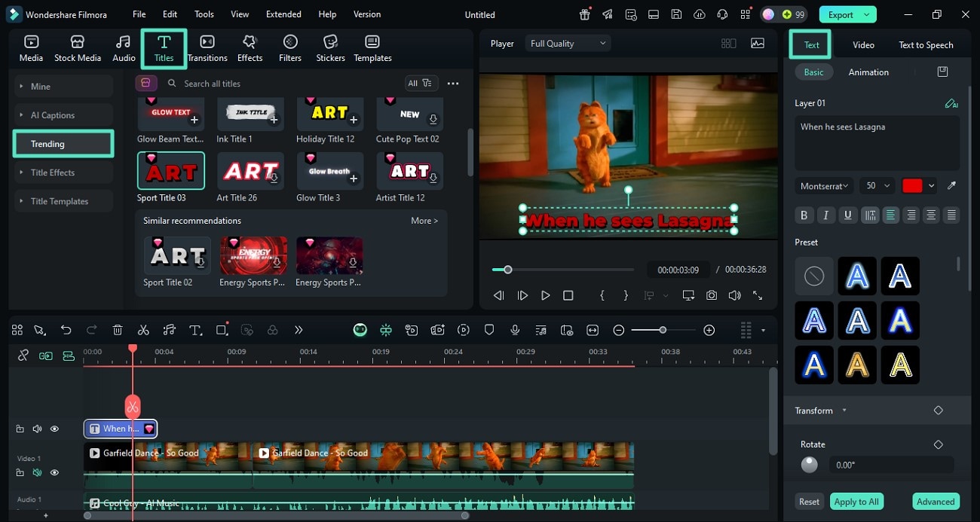980x522 pixels.
Task: Open the font size 50 dropdown
Action: pyautogui.click(x=877, y=185)
